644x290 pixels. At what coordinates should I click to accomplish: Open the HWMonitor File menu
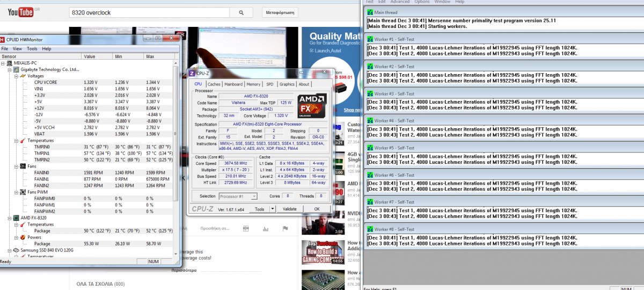pos(5,49)
